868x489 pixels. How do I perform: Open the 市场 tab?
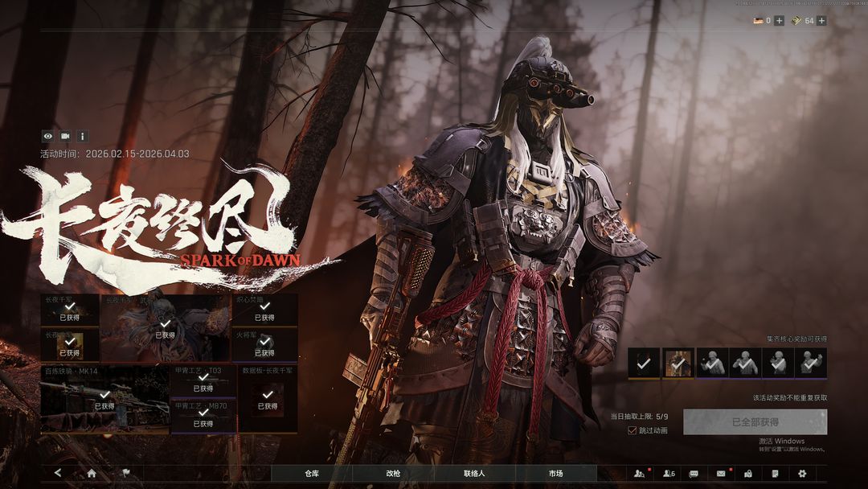(x=555, y=474)
